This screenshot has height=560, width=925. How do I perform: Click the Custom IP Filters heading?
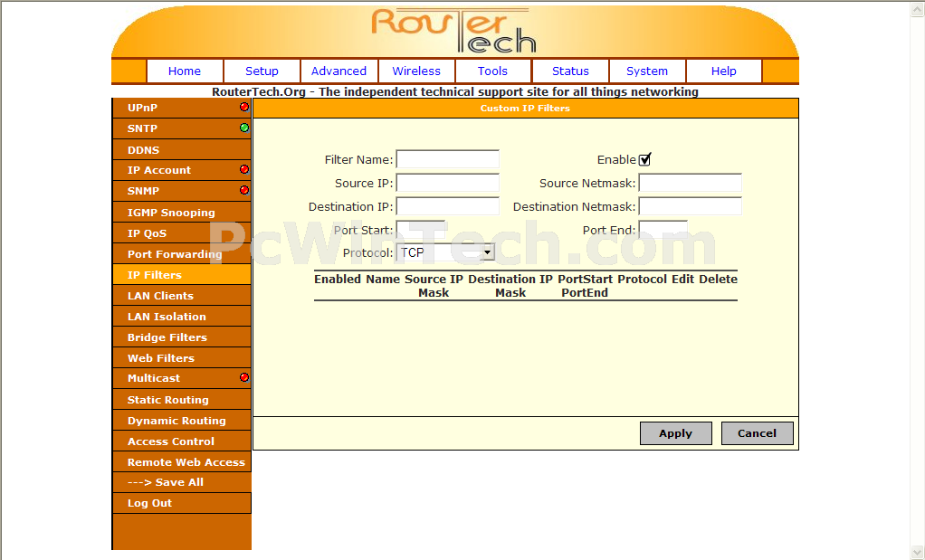click(x=525, y=109)
